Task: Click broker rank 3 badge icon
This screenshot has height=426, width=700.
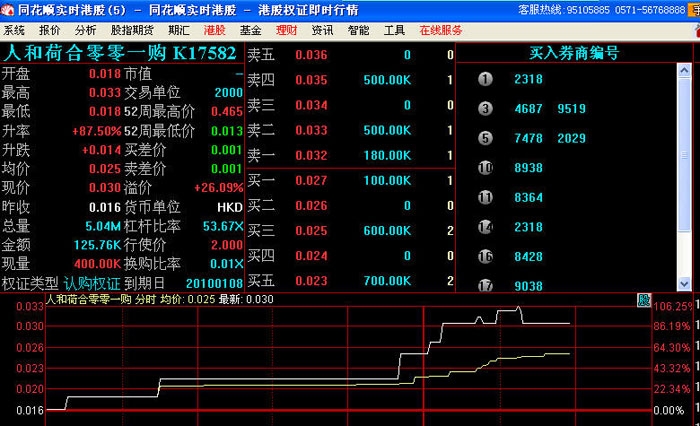Action: 485,108
